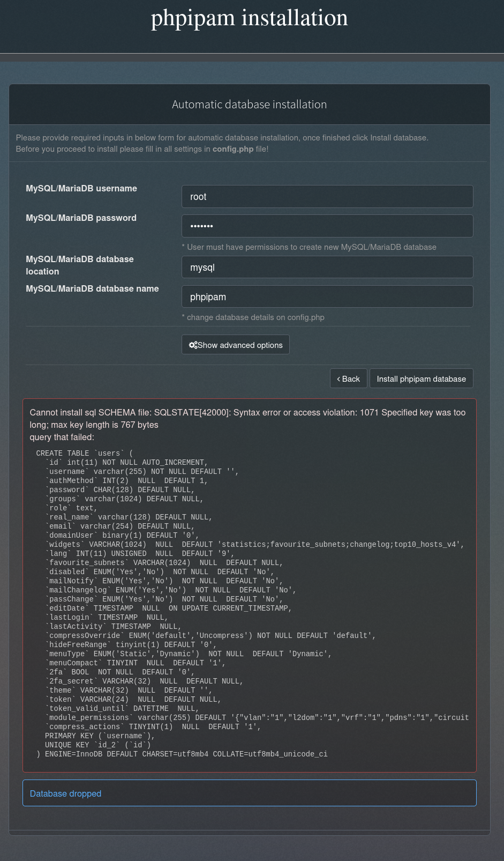The width and height of the screenshot is (504, 861).
Task: Click the change database details on config.php hint
Action: (x=253, y=317)
